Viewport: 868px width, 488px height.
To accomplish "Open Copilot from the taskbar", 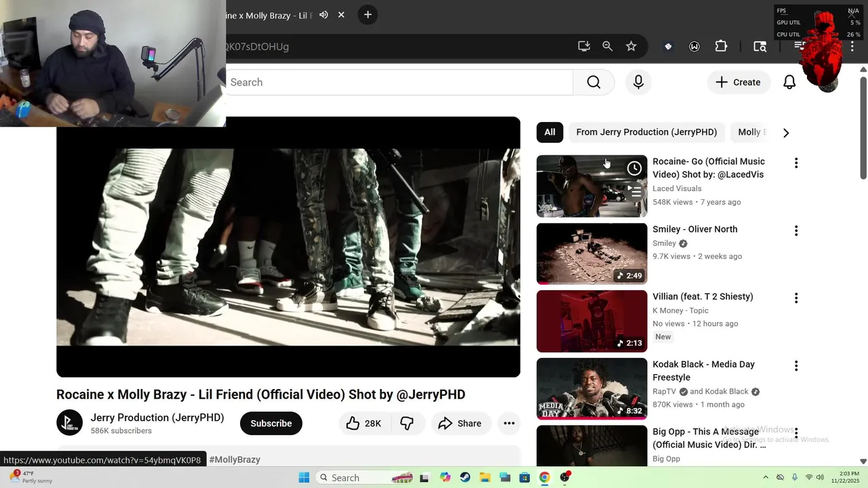I will tap(445, 477).
